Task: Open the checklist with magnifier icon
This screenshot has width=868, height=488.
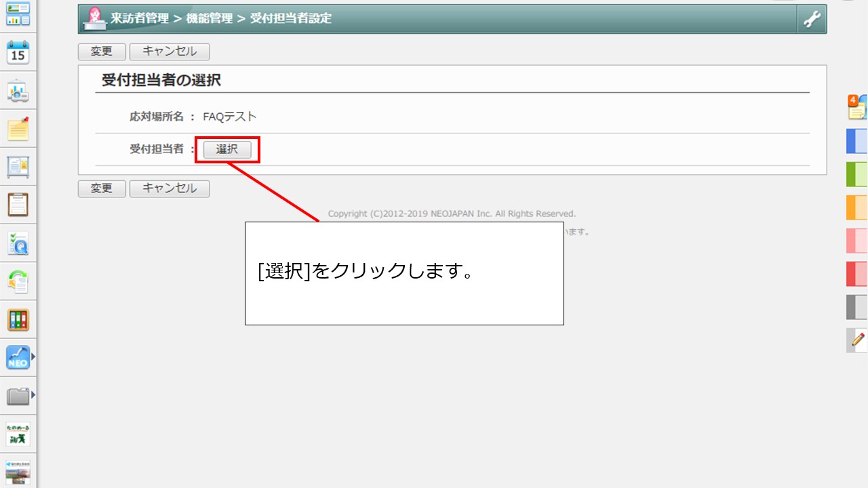Action: click(18, 243)
